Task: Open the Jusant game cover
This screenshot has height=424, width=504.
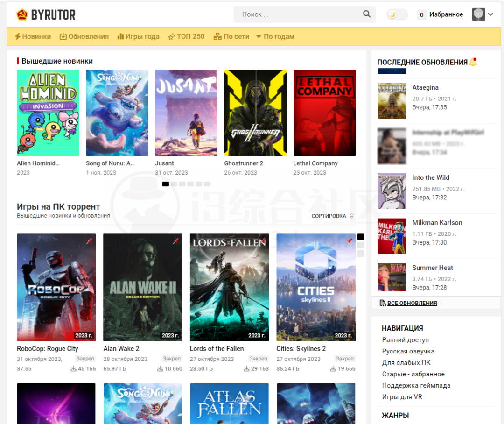Action: 186,113
